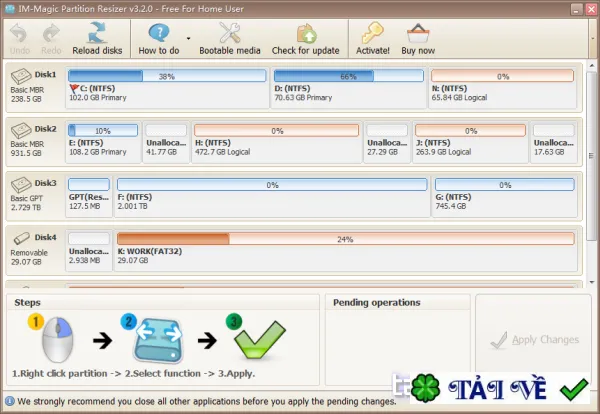The width and height of the screenshot is (600, 414).
Task: Click the scroll up arrow of disk list
Action: pos(592,66)
